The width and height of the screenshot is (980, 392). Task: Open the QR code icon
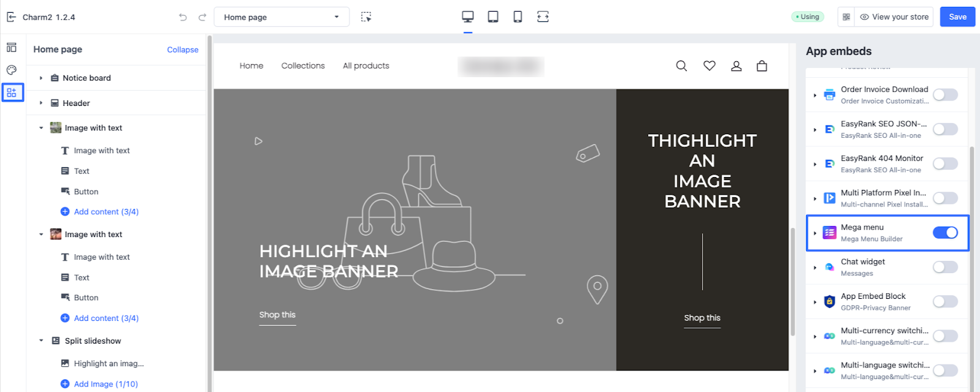846,17
